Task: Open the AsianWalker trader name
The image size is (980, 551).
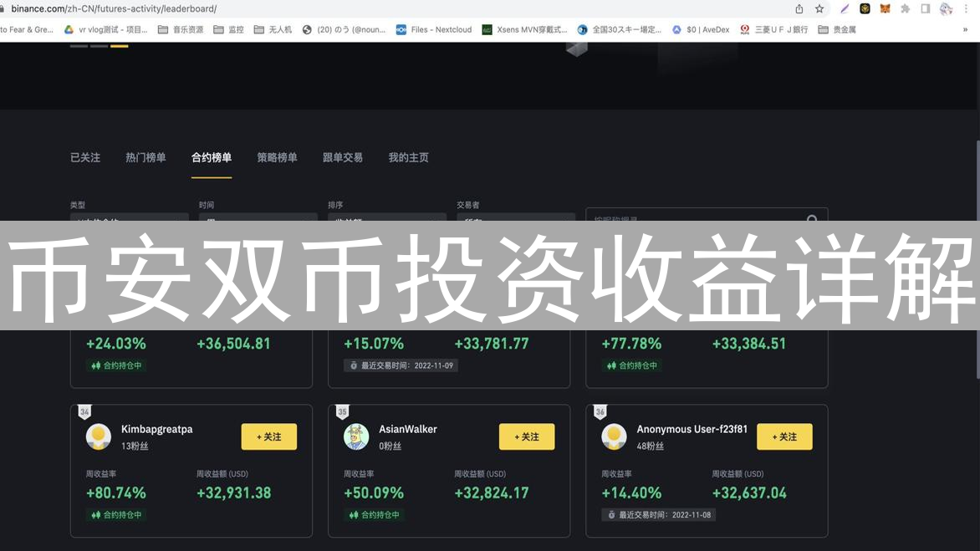Action: [x=408, y=429]
